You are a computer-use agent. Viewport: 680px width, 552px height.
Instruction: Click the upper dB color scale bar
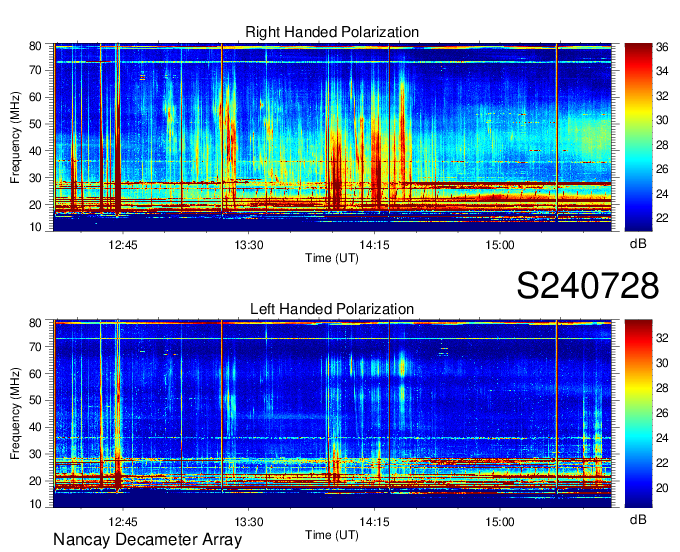[638, 137]
